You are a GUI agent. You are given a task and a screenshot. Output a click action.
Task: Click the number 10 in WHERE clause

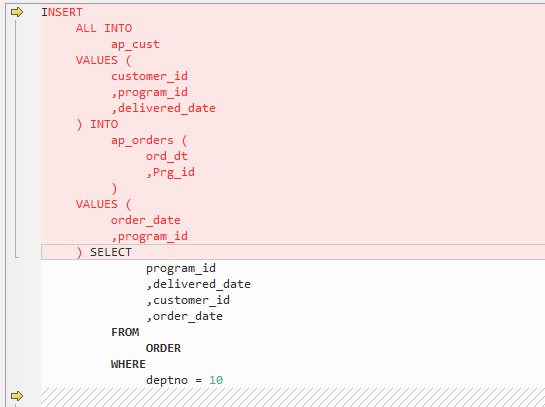216,380
